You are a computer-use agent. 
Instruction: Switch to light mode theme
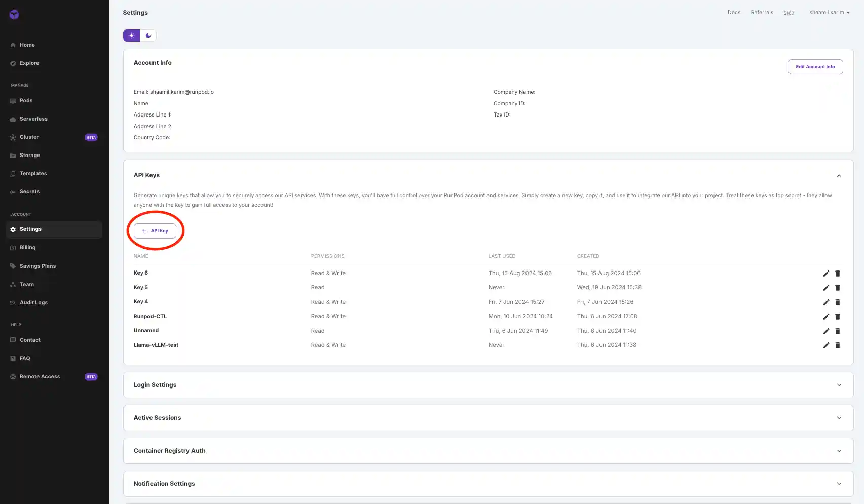coord(132,35)
